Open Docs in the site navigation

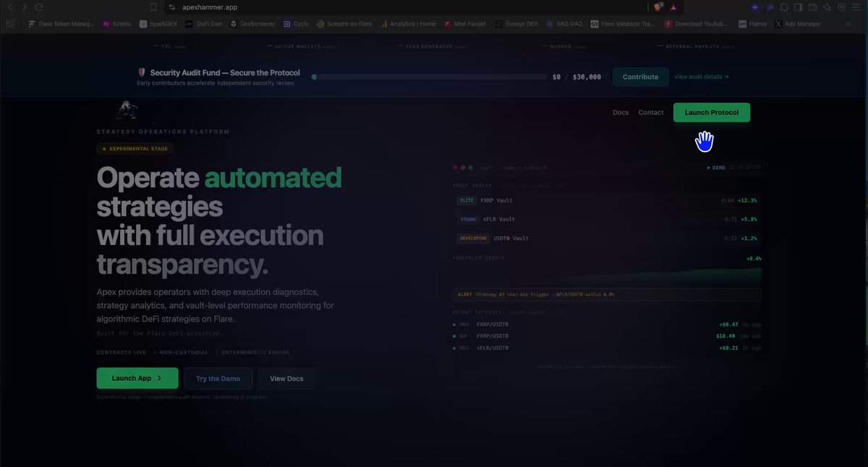tap(621, 113)
